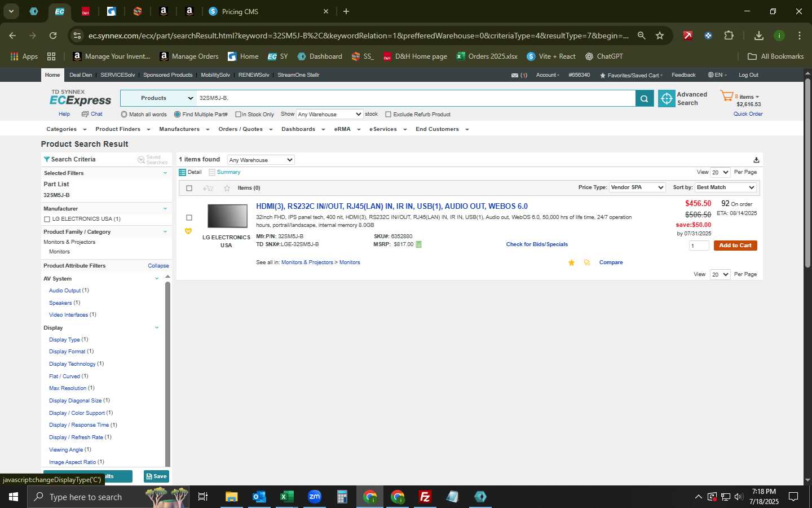812x508 pixels.
Task: Click the yellow badge under product checkbox
Action: coord(188,231)
